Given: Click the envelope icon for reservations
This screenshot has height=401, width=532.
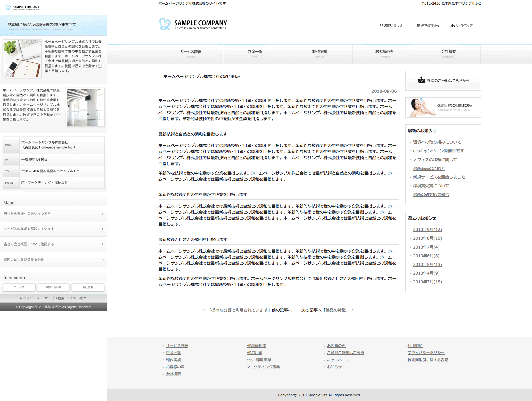Looking at the screenshot, I should [x=421, y=80].
